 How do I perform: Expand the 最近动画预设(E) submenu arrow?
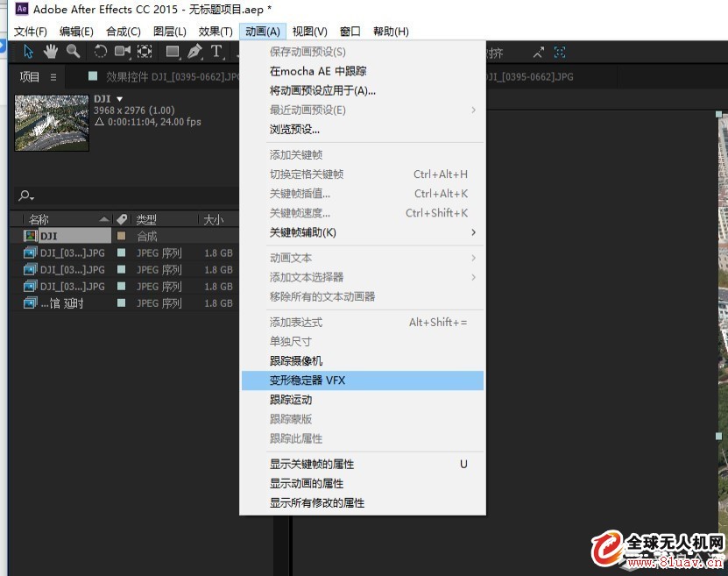(x=474, y=110)
